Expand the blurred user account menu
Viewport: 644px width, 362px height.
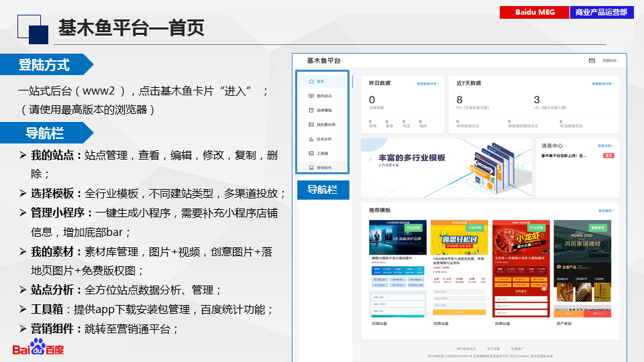point(610,61)
